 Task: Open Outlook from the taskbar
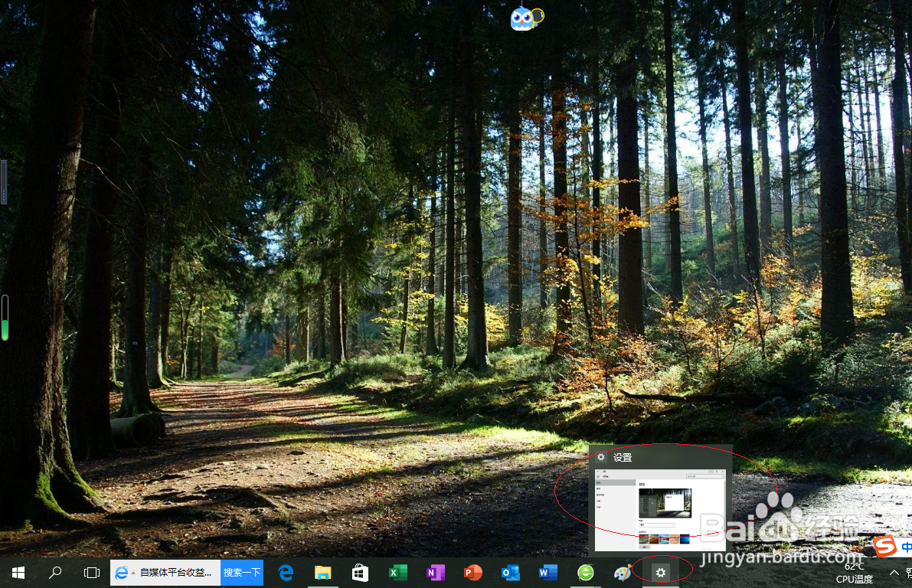tap(510, 572)
